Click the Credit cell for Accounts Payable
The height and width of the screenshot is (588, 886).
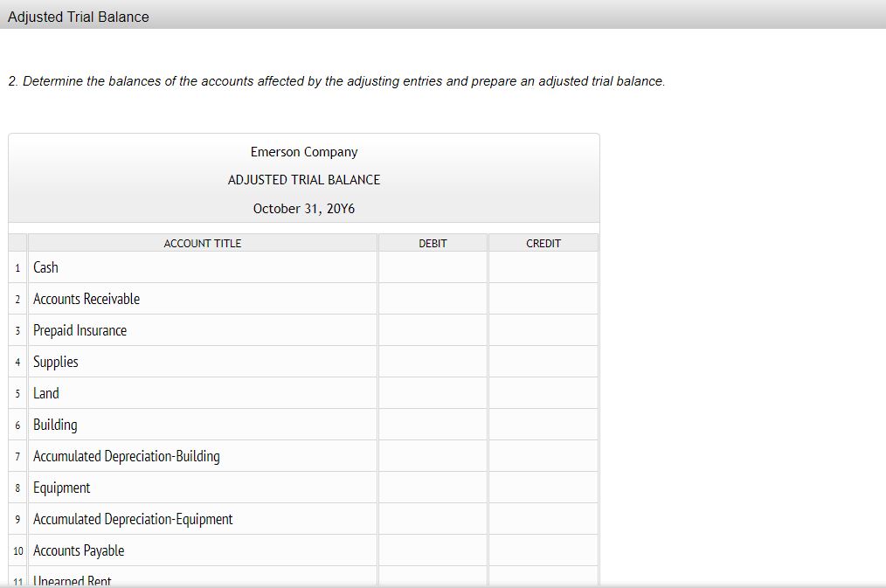click(543, 550)
